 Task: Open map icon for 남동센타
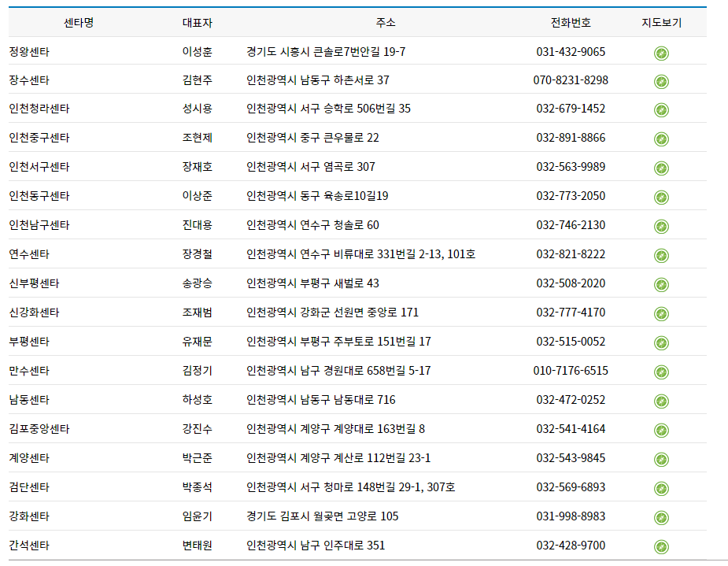pyautogui.click(x=661, y=401)
